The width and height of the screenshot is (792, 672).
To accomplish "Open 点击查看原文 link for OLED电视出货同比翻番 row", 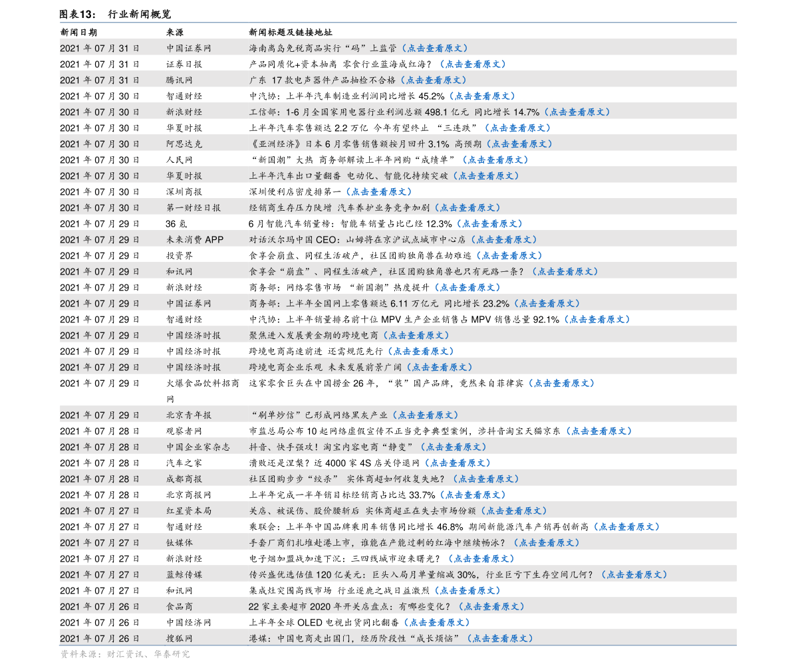I will pos(438,623).
